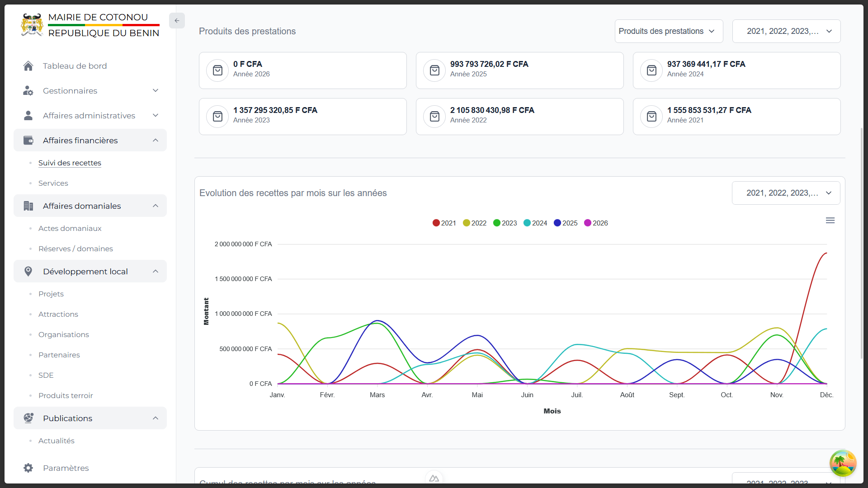Open the Paramètres gear icon

coord(28,468)
